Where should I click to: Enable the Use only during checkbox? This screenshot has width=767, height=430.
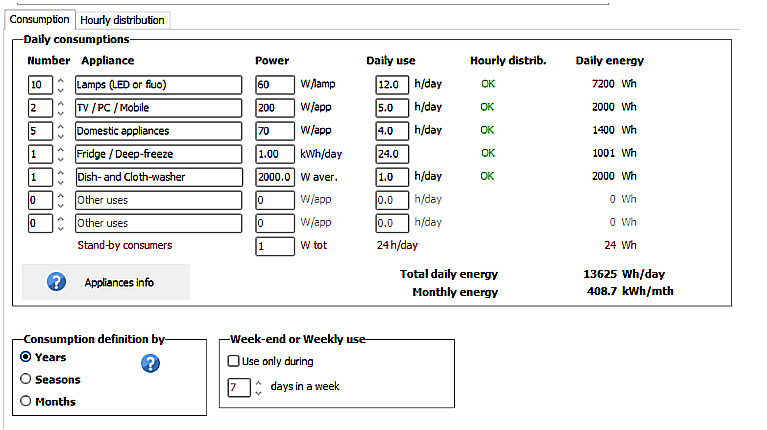233,361
